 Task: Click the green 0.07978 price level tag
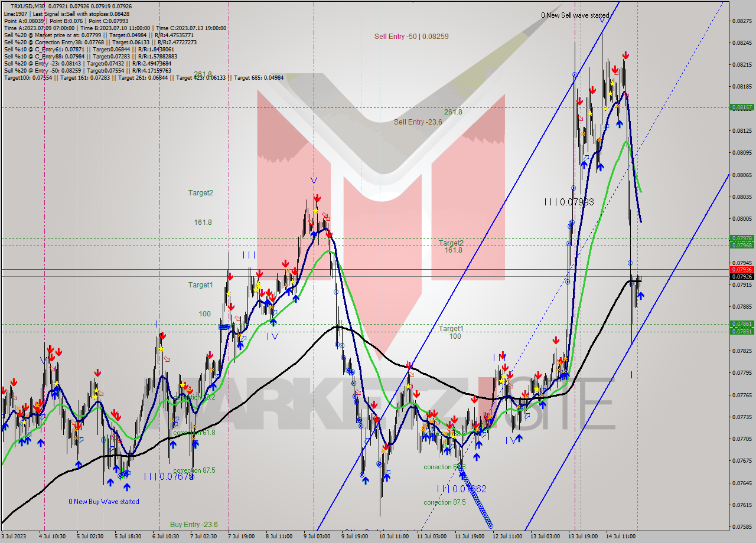(742, 239)
